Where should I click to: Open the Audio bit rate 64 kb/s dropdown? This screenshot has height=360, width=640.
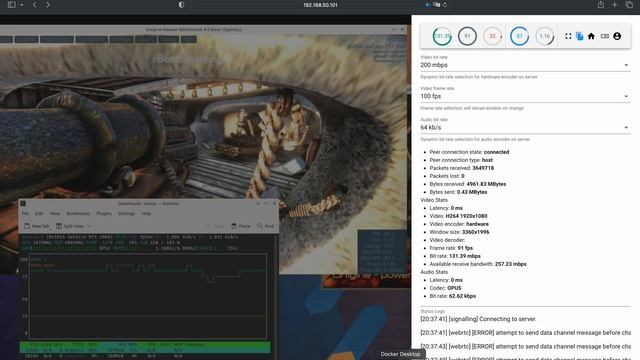tap(525, 127)
